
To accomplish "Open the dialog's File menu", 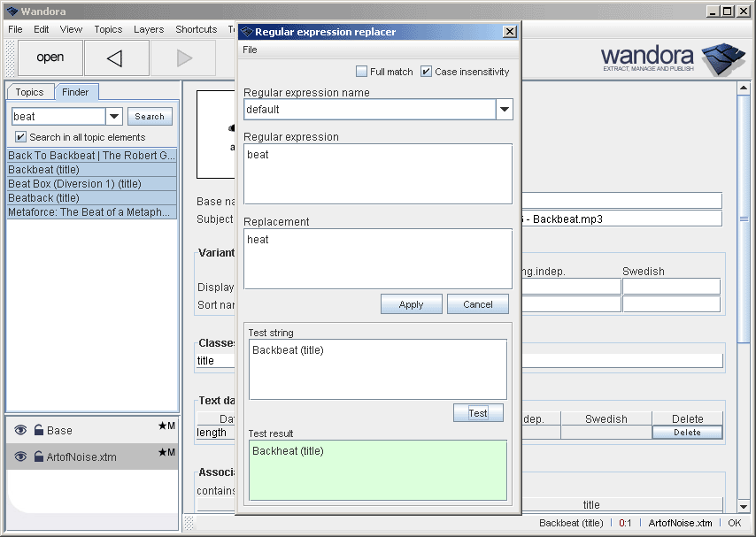I will (x=251, y=50).
